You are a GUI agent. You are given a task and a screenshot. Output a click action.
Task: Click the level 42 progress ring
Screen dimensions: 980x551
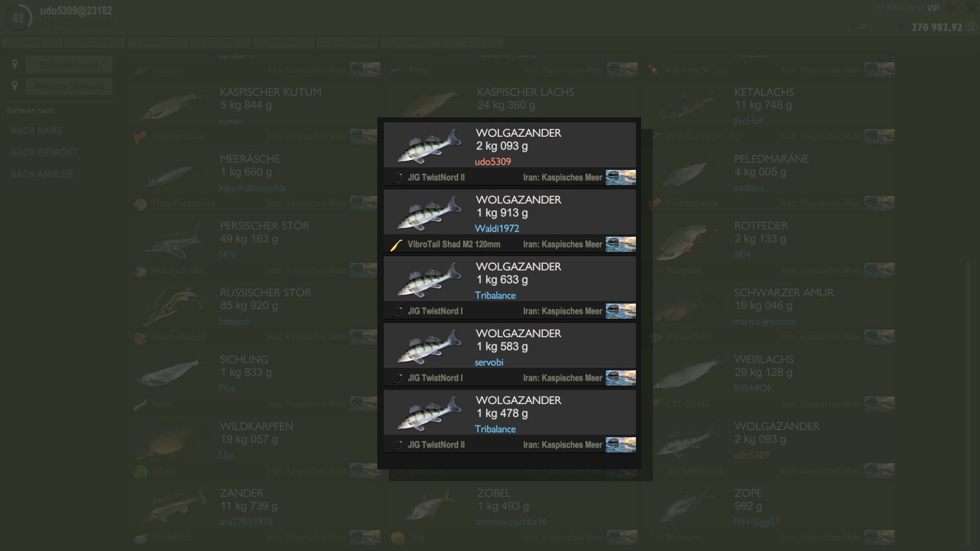(x=18, y=18)
